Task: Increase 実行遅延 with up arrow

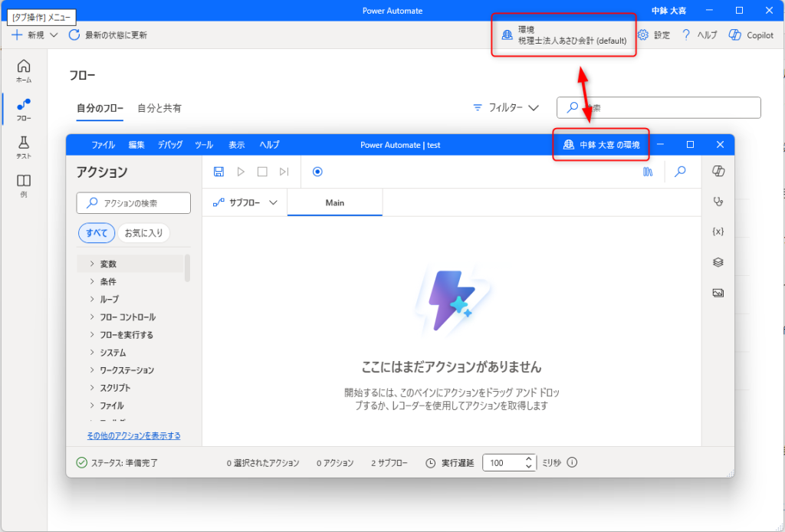Action: coord(529,458)
